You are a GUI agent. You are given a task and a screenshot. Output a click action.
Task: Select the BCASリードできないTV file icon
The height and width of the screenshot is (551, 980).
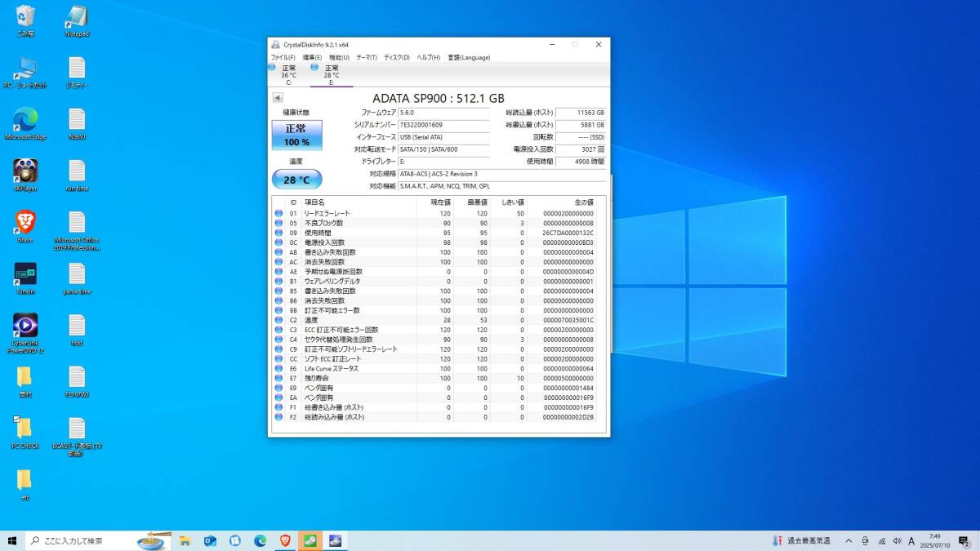77,438
